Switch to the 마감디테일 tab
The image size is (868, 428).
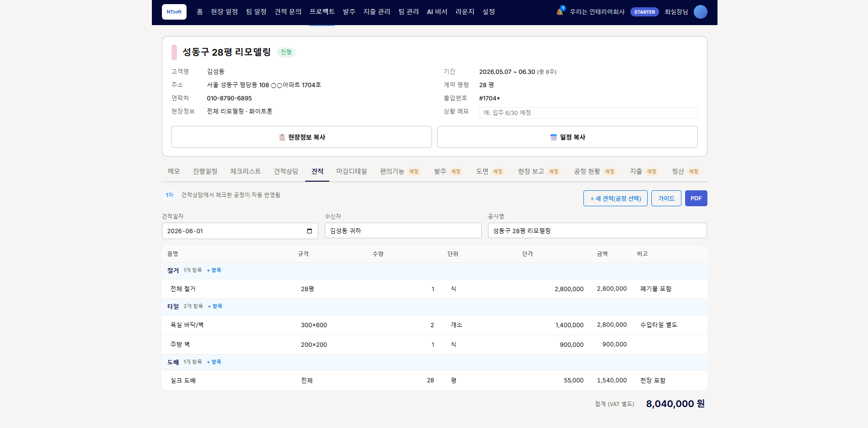pyautogui.click(x=352, y=172)
